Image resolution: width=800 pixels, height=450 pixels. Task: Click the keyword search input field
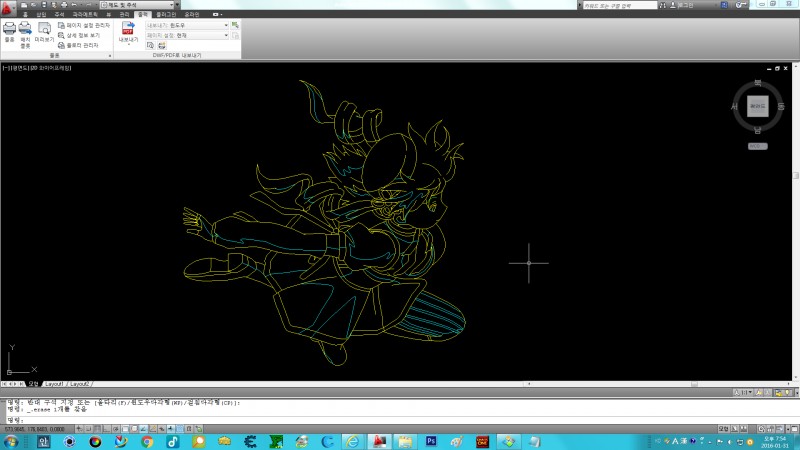pyautogui.click(x=625, y=6)
